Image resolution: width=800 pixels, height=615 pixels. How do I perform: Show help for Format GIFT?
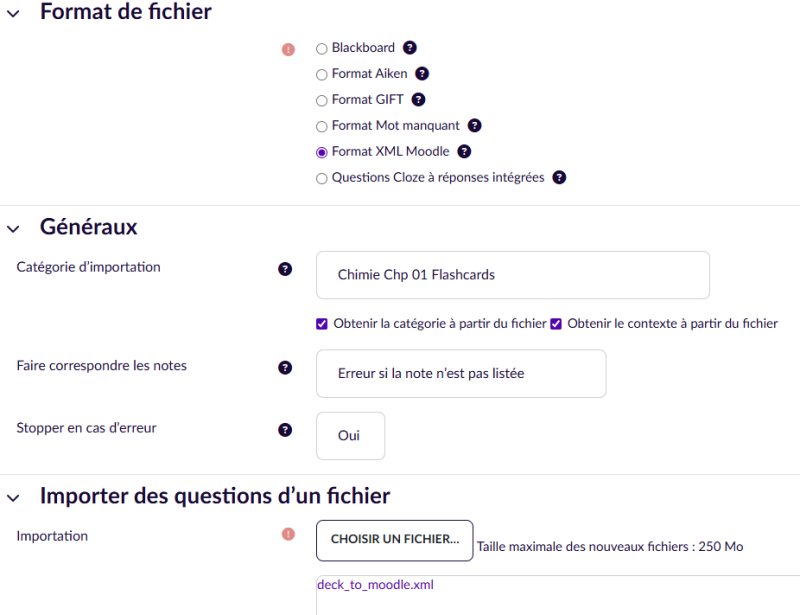click(x=418, y=100)
